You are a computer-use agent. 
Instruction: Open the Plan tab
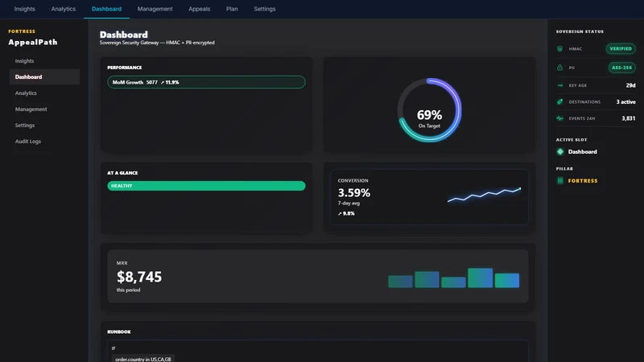pyautogui.click(x=232, y=9)
